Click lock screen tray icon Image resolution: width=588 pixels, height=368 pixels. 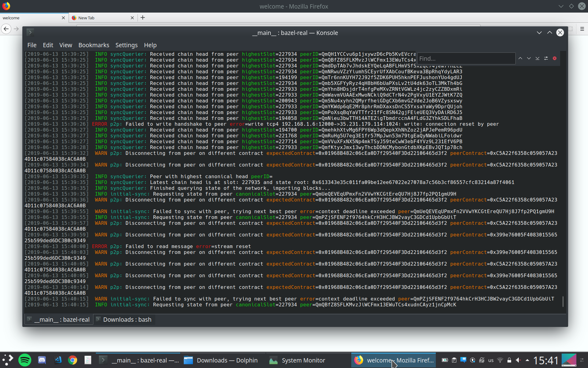509,360
